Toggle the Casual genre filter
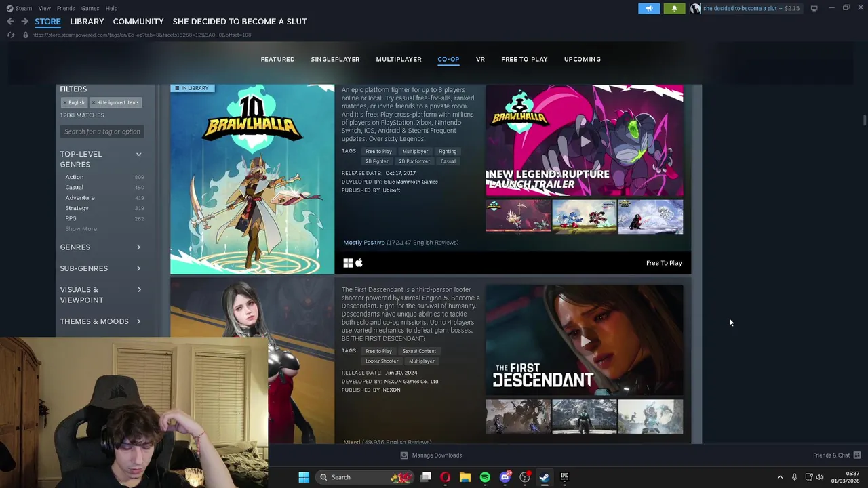868x488 pixels. [74, 188]
